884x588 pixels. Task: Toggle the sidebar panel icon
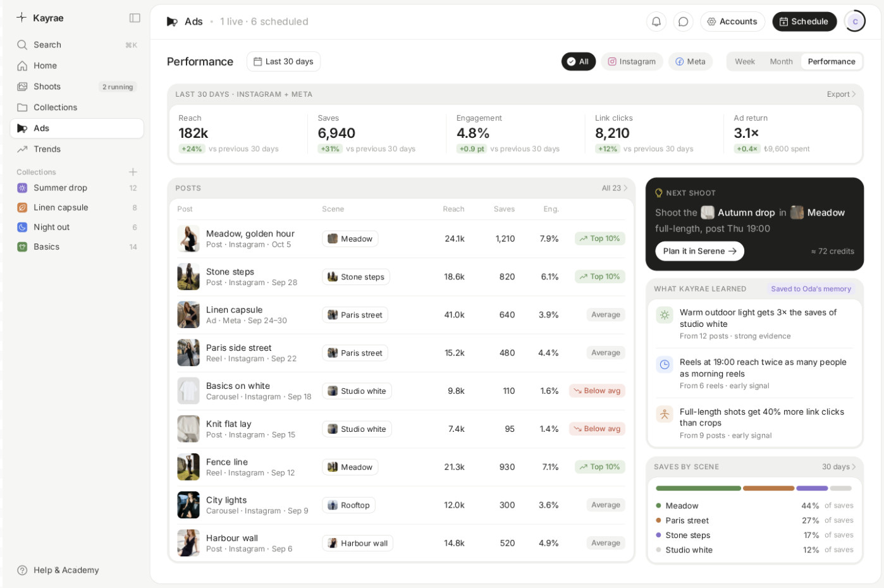coord(135,18)
